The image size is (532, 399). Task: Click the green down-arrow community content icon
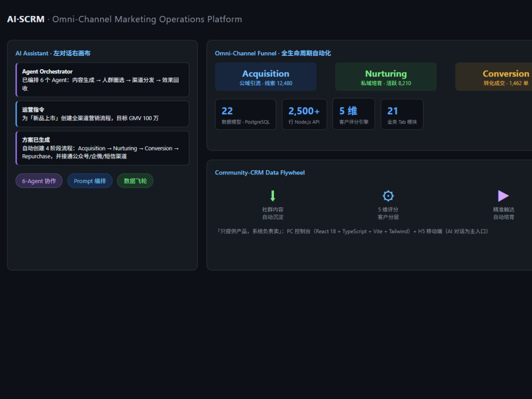(272, 196)
